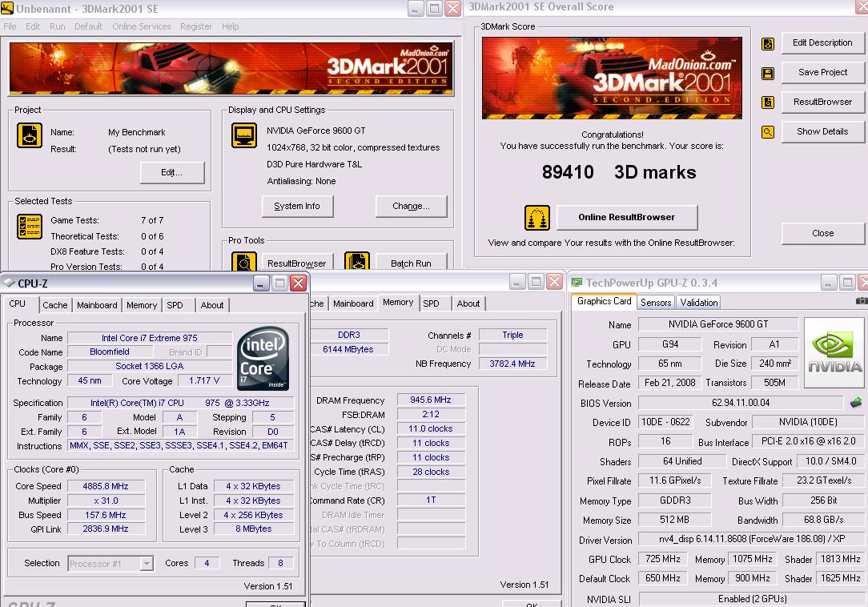Click the NVIDIA logo in GPU-Z
The height and width of the screenshot is (607, 868).
(x=834, y=352)
